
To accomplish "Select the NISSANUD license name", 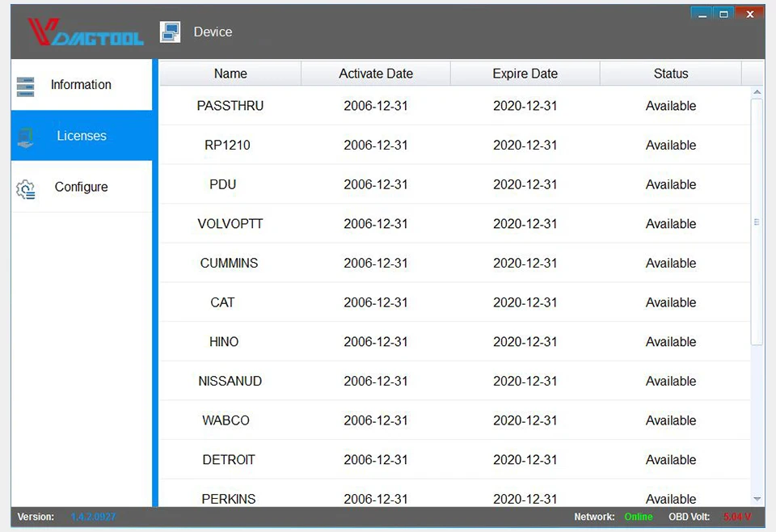I will click(x=230, y=381).
